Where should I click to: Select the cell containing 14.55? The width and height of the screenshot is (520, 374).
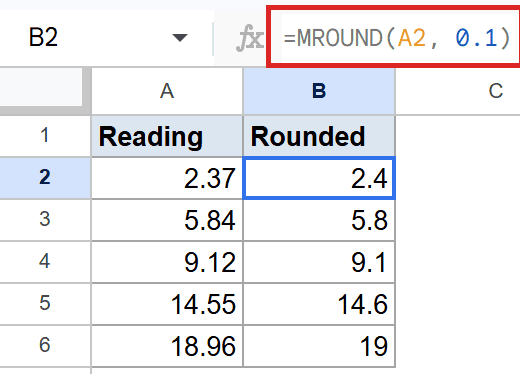click(x=167, y=304)
